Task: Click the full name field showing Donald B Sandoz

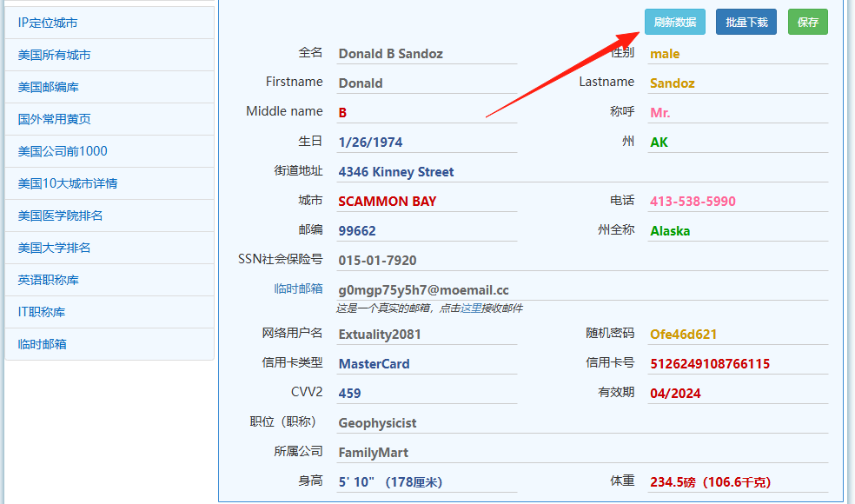Action: [427, 54]
